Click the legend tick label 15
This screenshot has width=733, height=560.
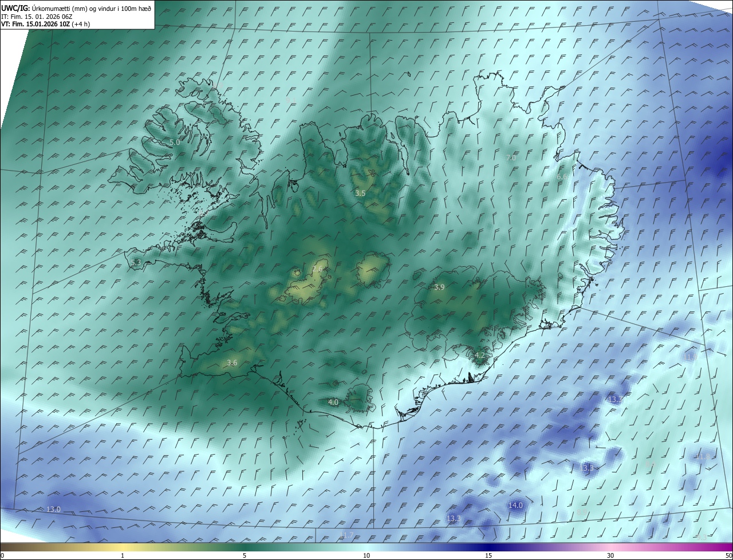(x=488, y=555)
